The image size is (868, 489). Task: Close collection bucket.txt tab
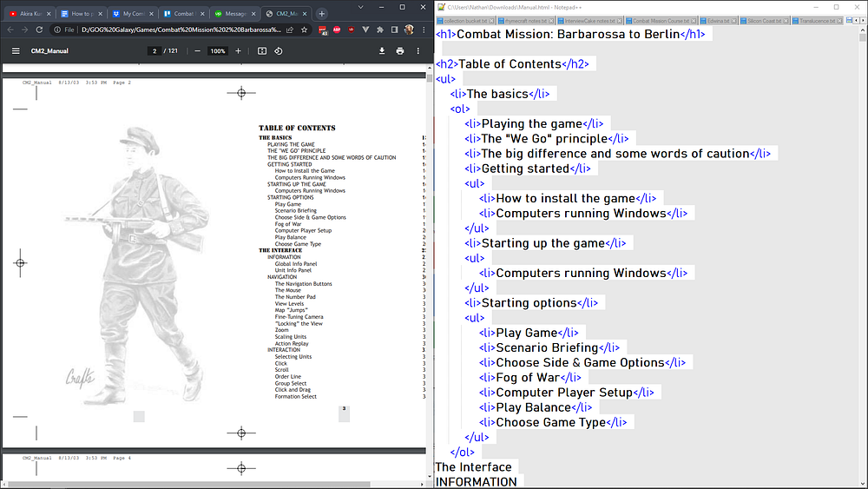[x=491, y=21]
